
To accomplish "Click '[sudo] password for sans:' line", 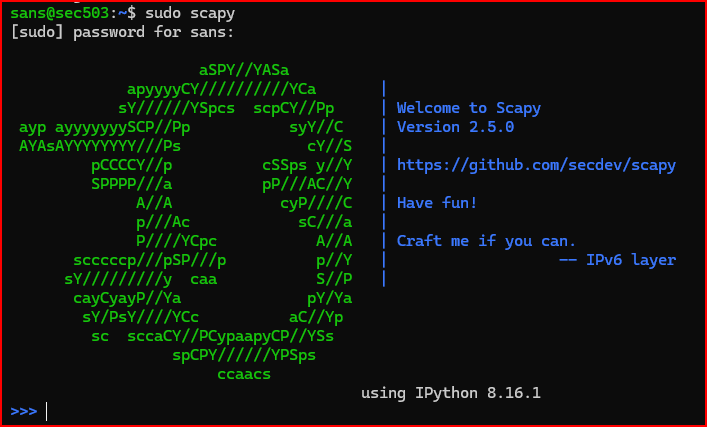I will point(122,32).
